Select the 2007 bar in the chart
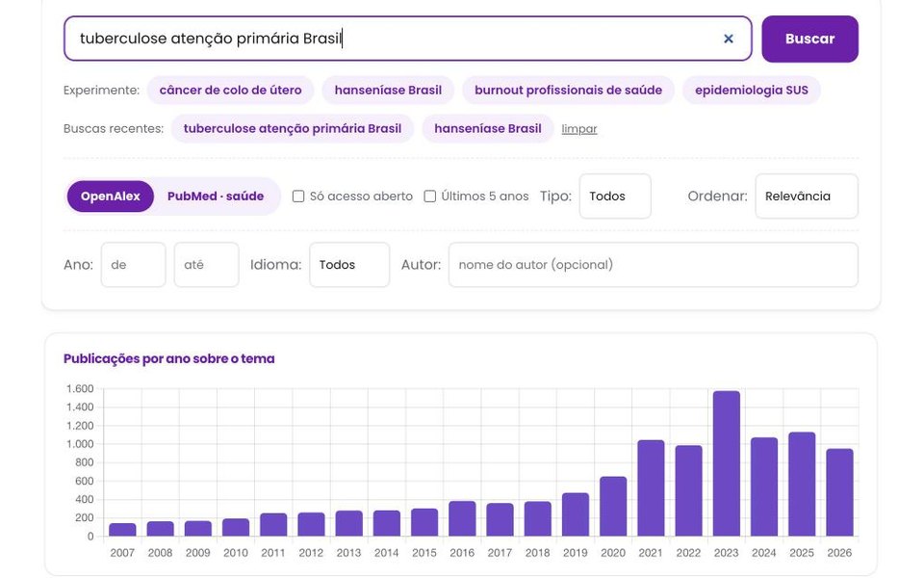The image size is (924, 578). pos(122,530)
